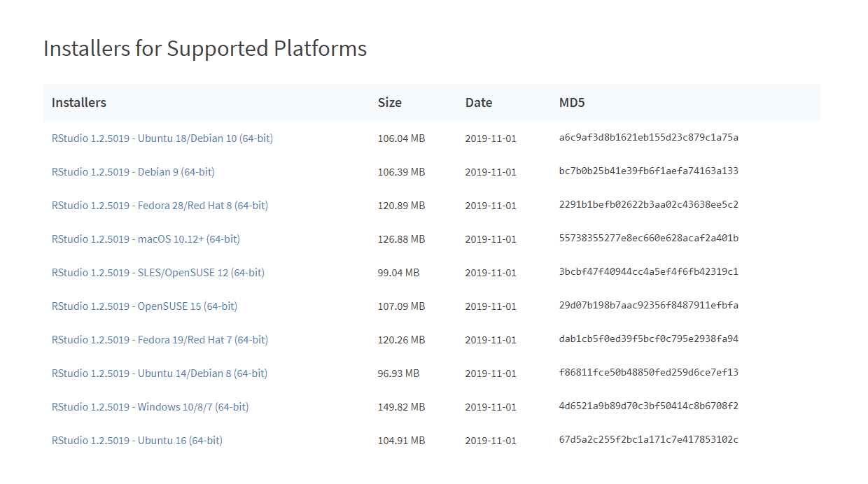Select the Date column header
Viewport: 868px width, 484px height.
tap(479, 102)
